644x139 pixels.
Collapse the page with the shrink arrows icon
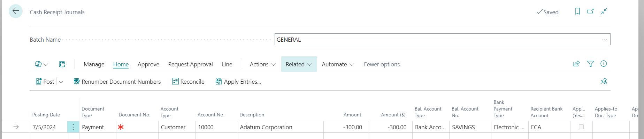[604, 11]
